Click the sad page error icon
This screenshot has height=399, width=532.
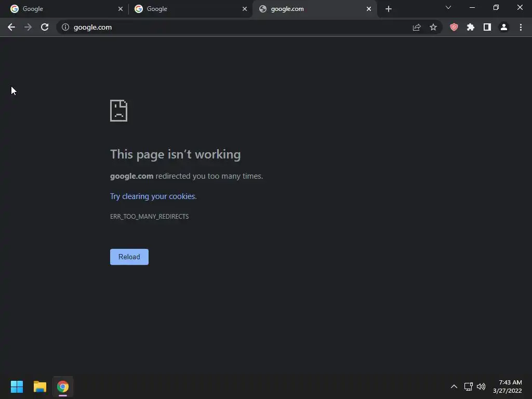click(x=119, y=111)
